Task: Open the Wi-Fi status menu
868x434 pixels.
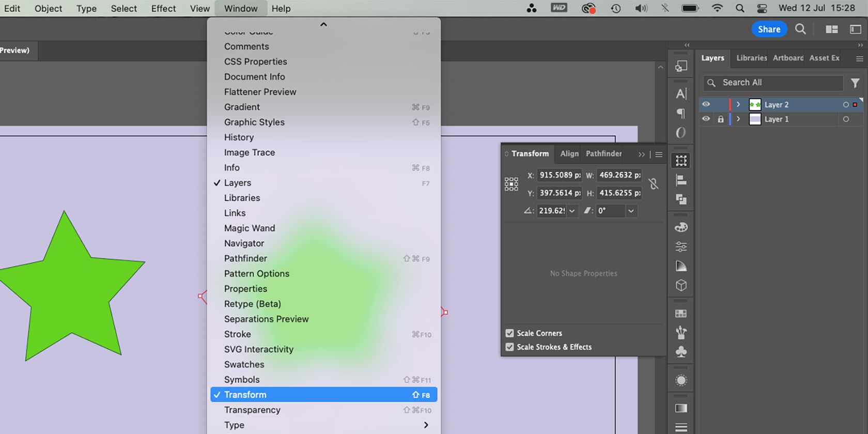Action: tap(717, 8)
